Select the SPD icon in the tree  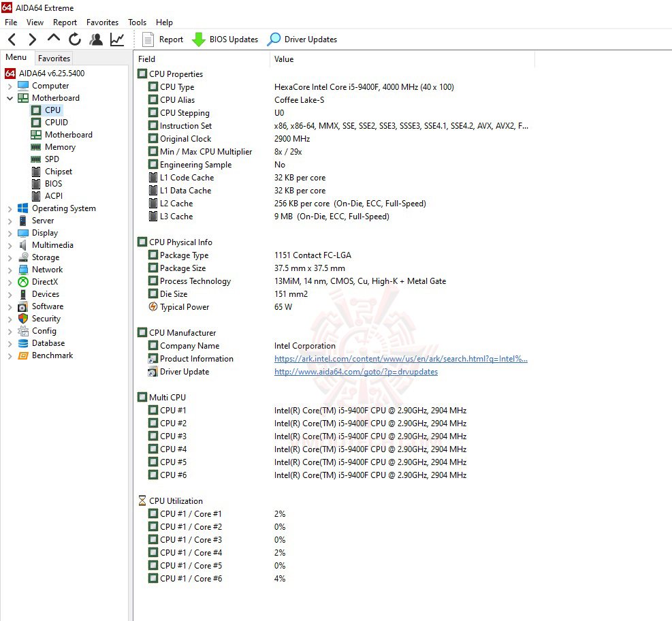click(x=36, y=159)
